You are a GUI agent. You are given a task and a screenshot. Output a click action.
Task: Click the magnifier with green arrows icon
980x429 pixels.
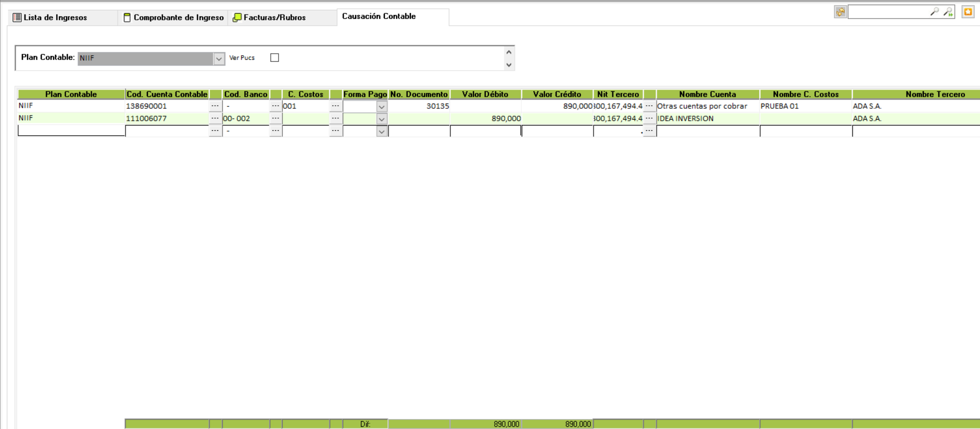coord(948,11)
